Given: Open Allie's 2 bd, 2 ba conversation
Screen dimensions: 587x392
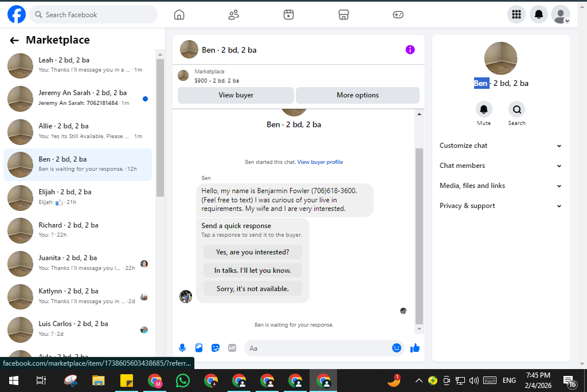Looking at the screenshot, I should pos(78,132).
